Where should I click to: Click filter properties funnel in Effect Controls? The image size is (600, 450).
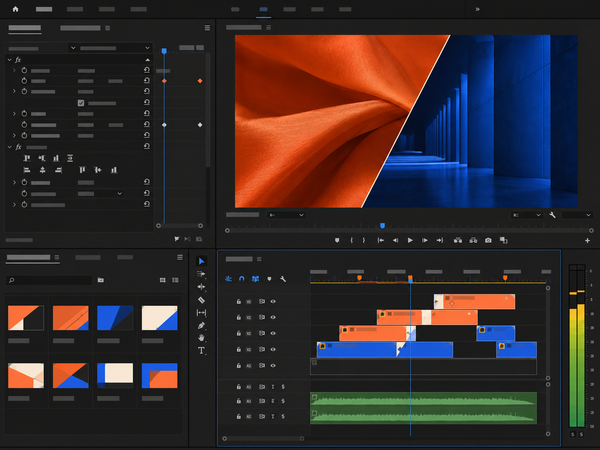(176, 239)
